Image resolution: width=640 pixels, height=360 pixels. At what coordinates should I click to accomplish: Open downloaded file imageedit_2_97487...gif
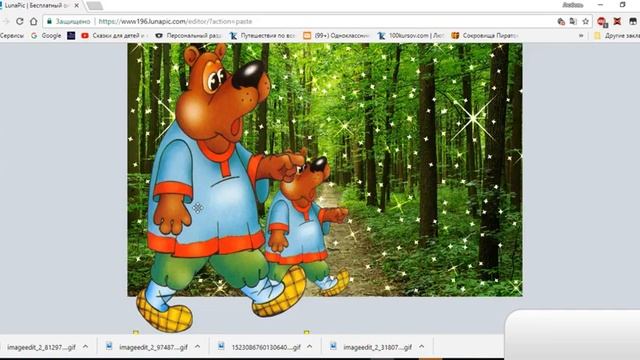point(153,347)
